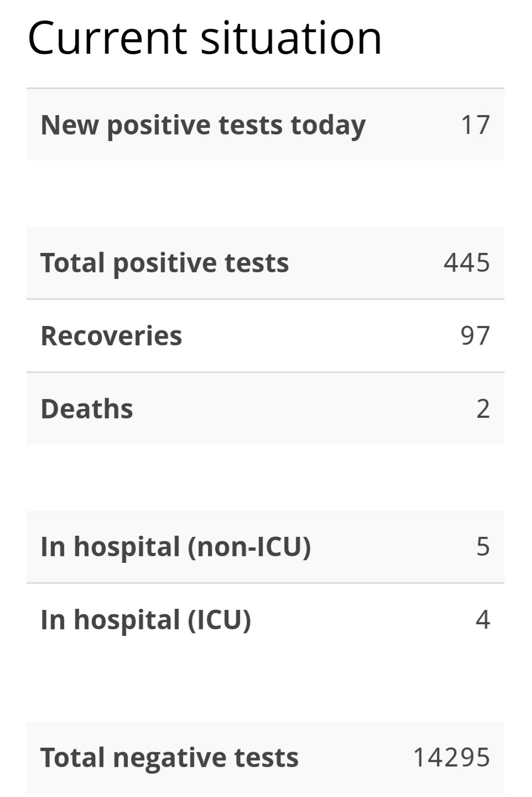
Task: Click the Deaths count of 2
Action: click(x=483, y=409)
